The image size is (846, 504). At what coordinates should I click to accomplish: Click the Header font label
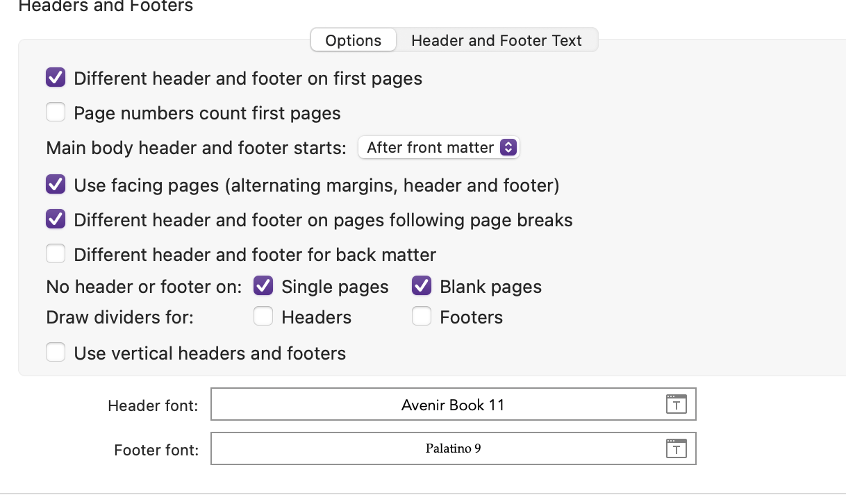(153, 406)
